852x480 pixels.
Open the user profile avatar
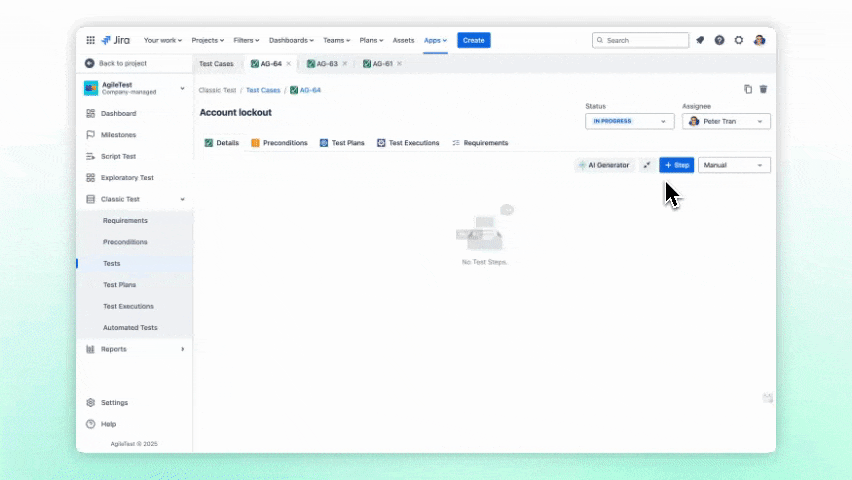coord(759,40)
